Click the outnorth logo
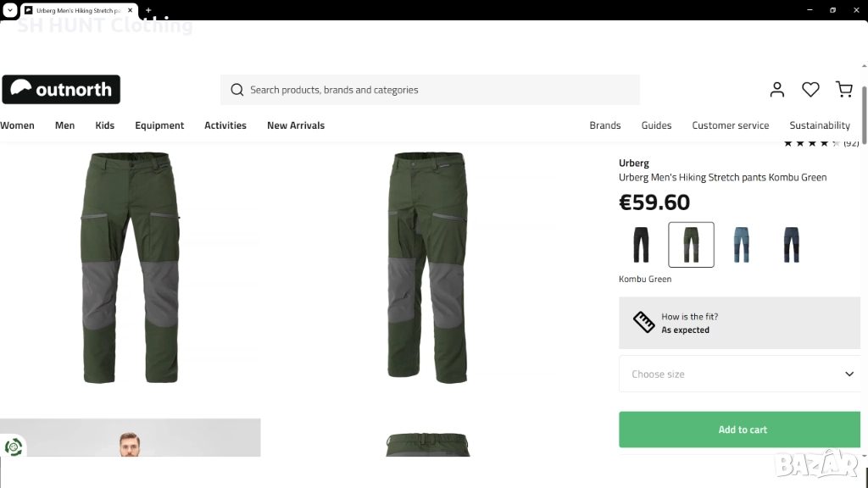This screenshot has height=488, width=868. [61, 90]
